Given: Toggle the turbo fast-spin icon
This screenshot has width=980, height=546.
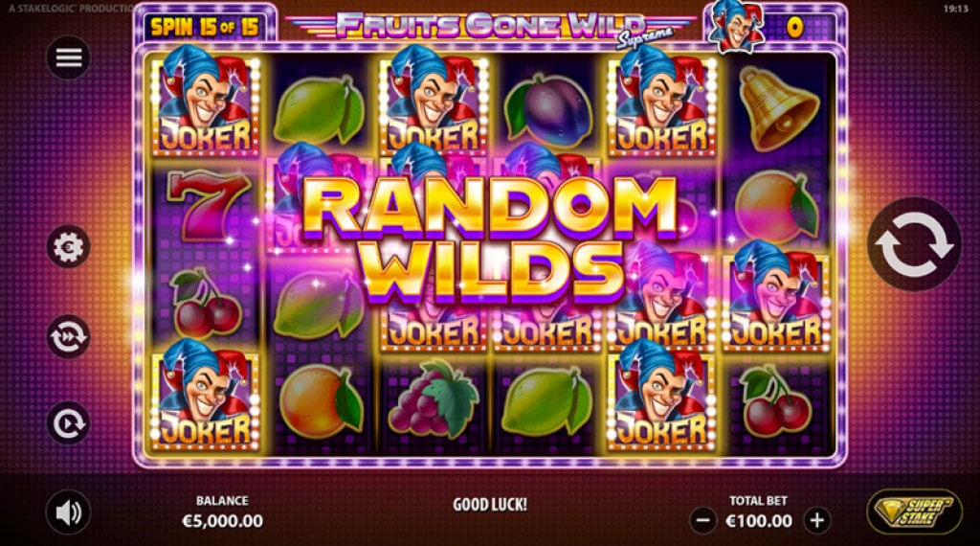Looking at the screenshot, I should click(68, 336).
